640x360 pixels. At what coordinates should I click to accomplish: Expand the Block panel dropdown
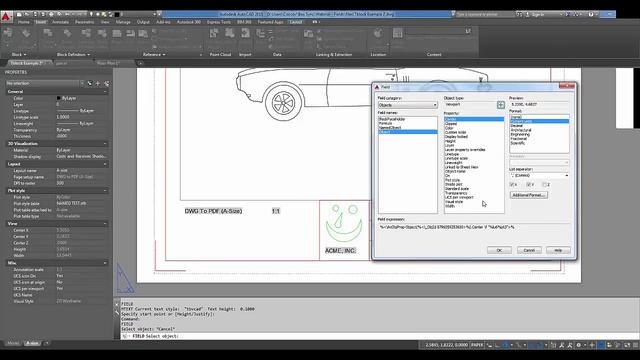coord(19,55)
